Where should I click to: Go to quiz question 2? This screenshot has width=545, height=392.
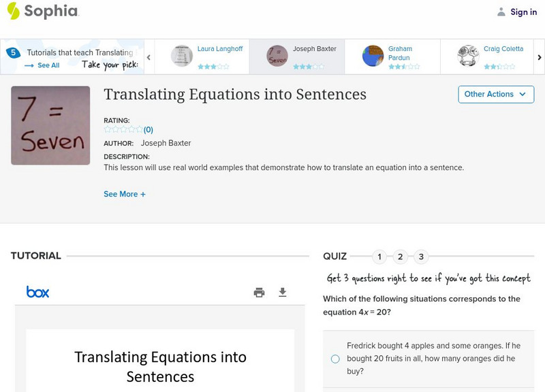[x=401, y=257]
